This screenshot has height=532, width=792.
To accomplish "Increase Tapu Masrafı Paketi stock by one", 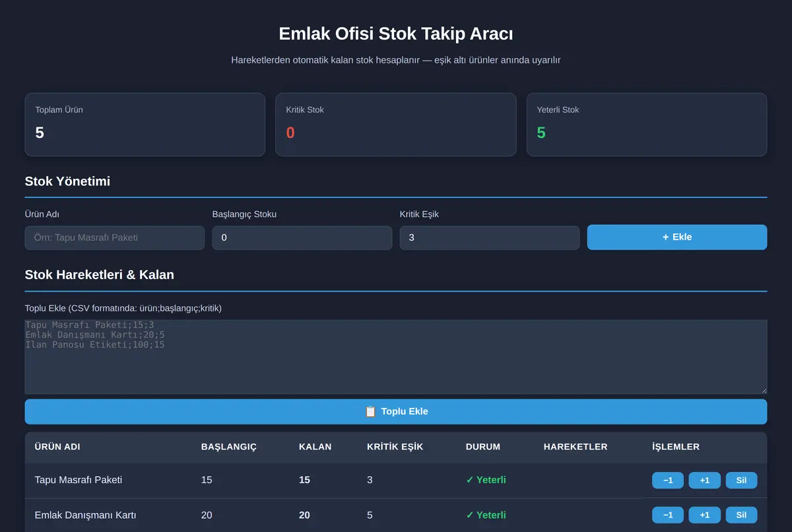I will 705,481.
